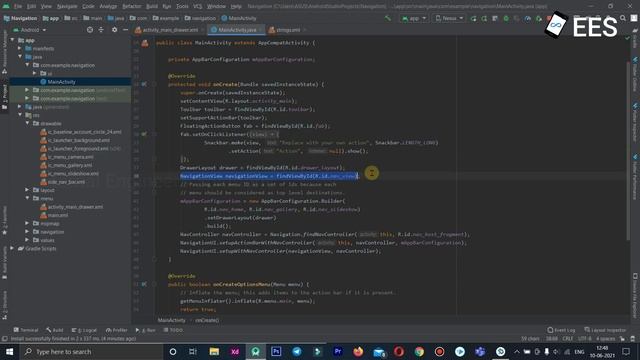Viewport: 640px width, 360px height.
Task: Click MainActivity breadcrumb in navigation bar
Action: (x=239, y=18)
